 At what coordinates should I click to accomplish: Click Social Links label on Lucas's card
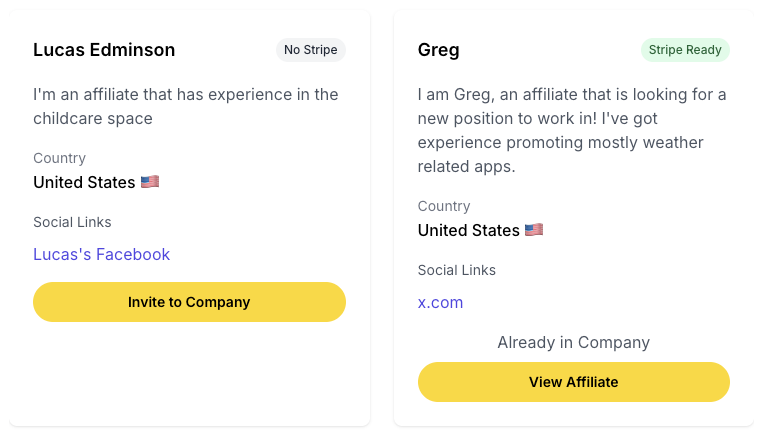point(72,222)
